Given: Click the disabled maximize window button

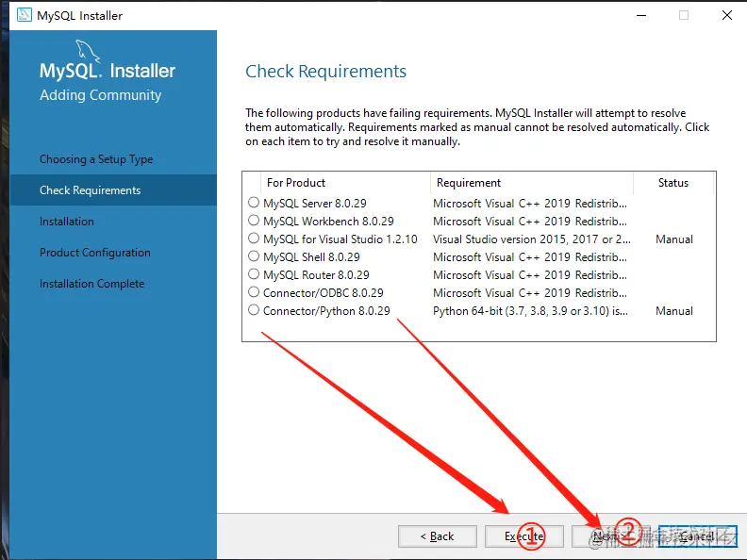Looking at the screenshot, I should [684, 15].
